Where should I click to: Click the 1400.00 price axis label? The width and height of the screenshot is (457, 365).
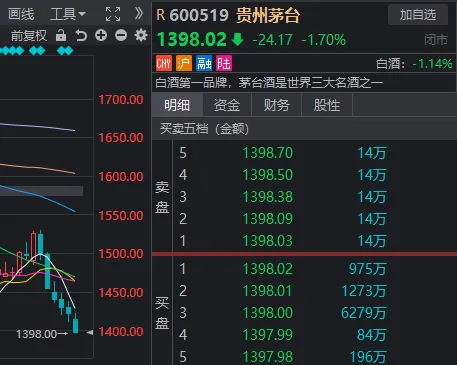[x=121, y=332]
